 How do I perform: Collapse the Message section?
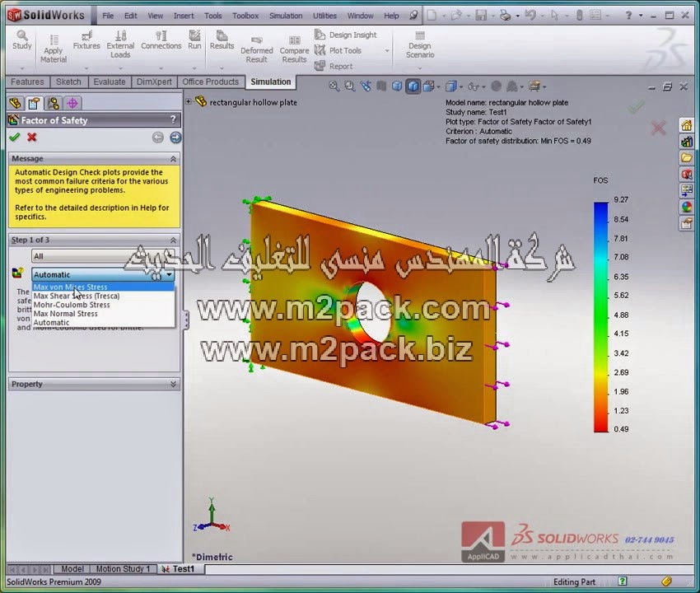[x=173, y=158]
